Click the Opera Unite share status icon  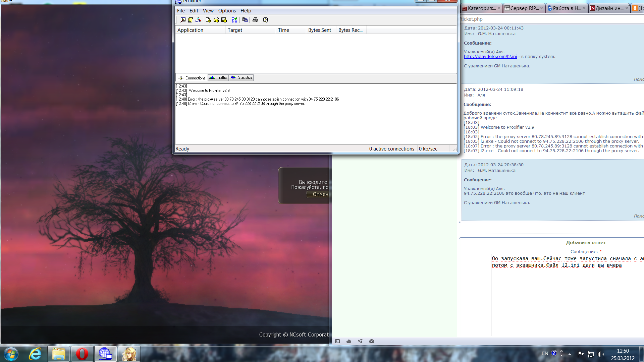[x=360, y=341]
